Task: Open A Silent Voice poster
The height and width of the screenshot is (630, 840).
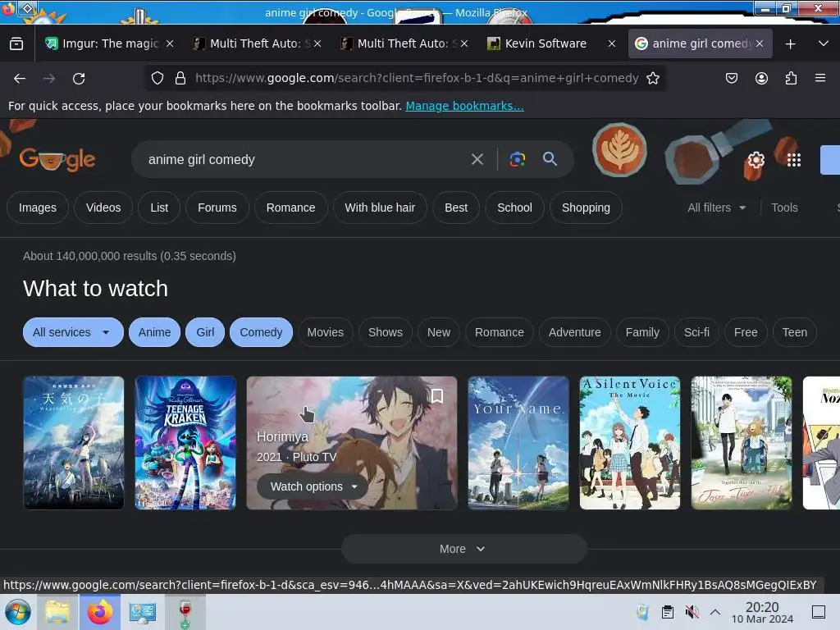Action: click(629, 442)
